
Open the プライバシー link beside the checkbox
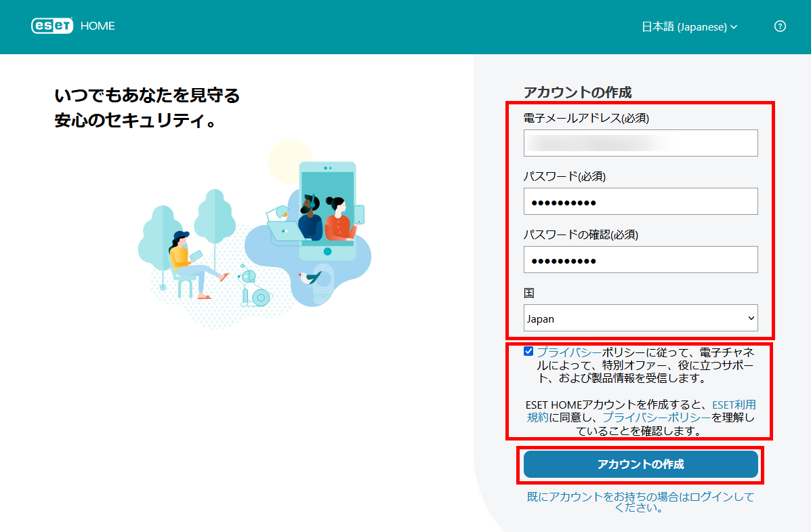[x=569, y=352]
